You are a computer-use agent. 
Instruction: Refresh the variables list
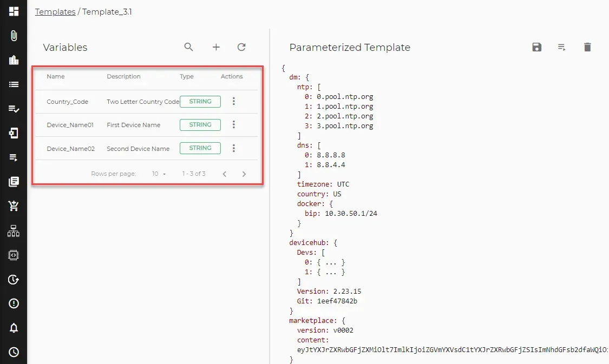click(241, 47)
